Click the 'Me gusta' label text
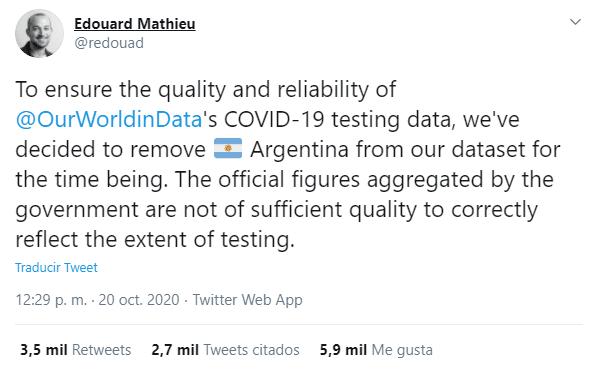Screen dimensions: 598x371 (x=402, y=350)
